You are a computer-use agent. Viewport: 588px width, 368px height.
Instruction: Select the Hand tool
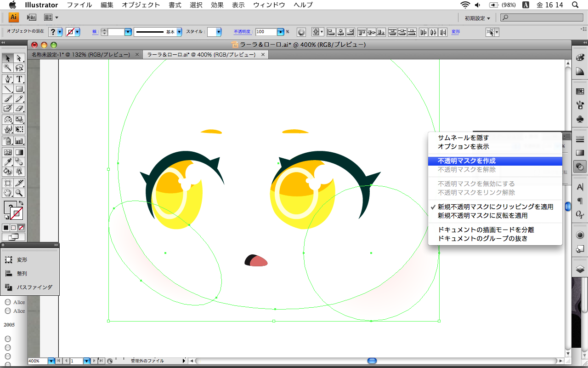click(8, 193)
